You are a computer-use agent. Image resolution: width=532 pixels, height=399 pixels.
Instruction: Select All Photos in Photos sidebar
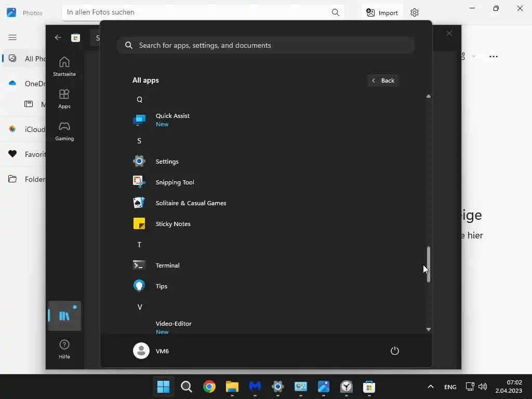(24, 59)
